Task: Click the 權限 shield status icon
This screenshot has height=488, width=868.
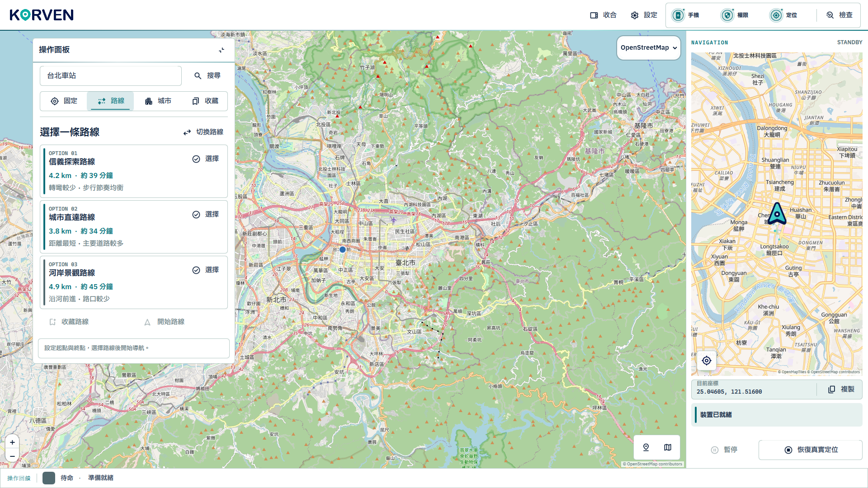Action: (x=727, y=15)
